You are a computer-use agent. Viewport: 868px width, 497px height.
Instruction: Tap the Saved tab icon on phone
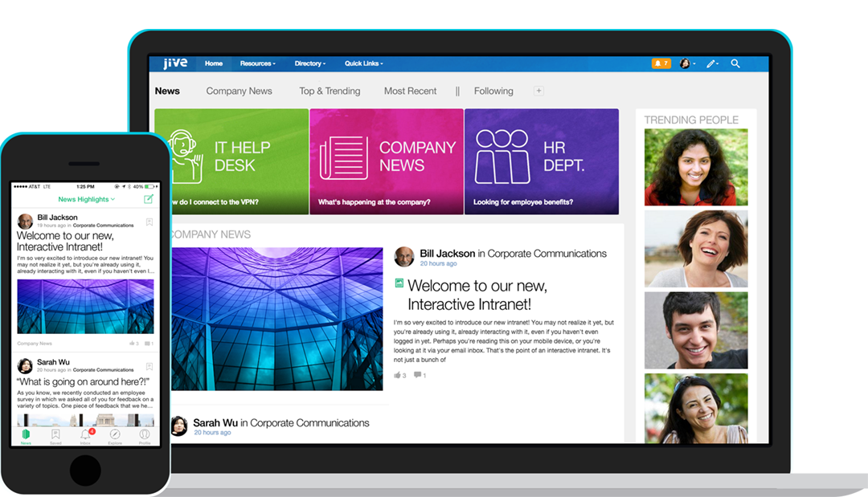coord(55,434)
